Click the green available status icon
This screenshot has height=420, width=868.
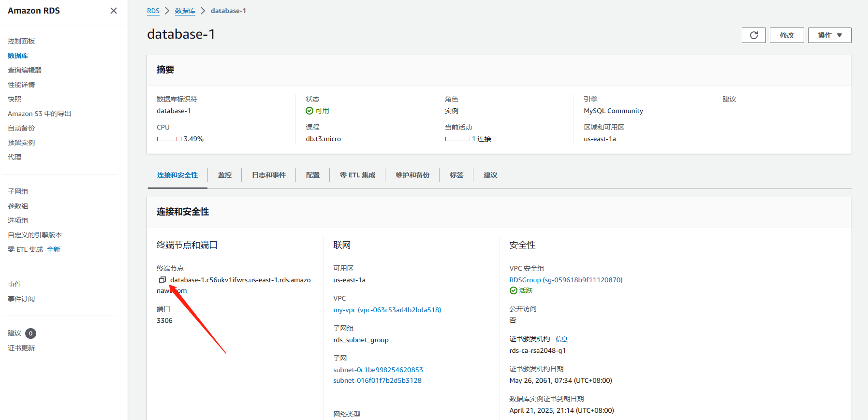pos(309,111)
